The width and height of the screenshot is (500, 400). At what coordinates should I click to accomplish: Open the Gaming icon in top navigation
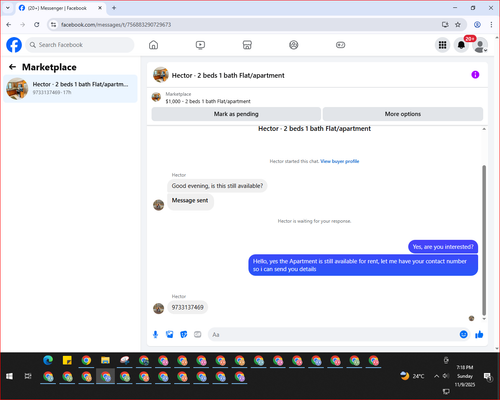(x=340, y=45)
